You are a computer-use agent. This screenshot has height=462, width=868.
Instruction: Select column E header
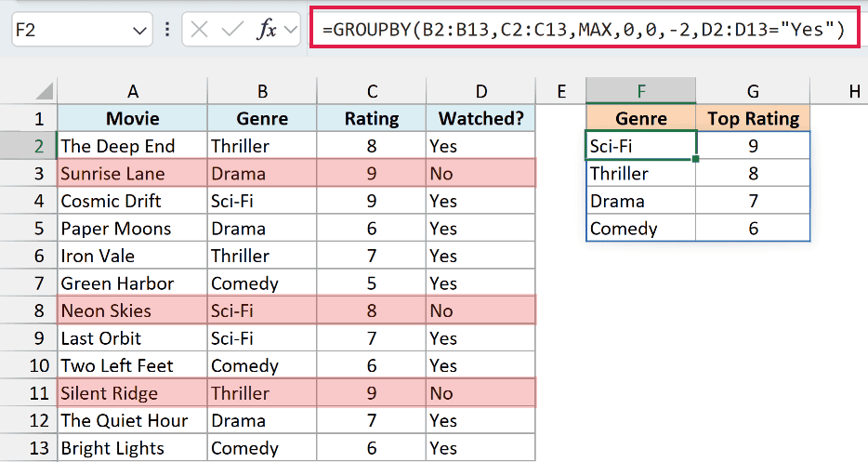click(x=560, y=91)
